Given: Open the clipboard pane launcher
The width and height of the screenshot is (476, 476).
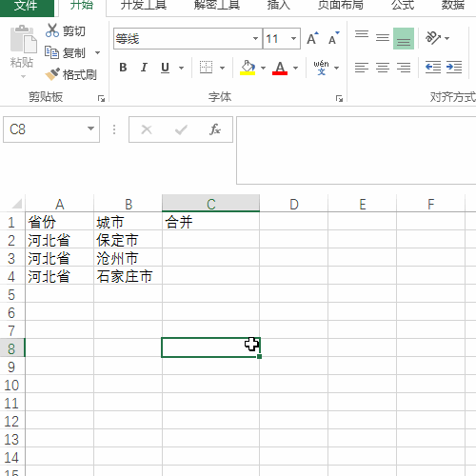Looking at the screenshot, I should coord(101,99).
